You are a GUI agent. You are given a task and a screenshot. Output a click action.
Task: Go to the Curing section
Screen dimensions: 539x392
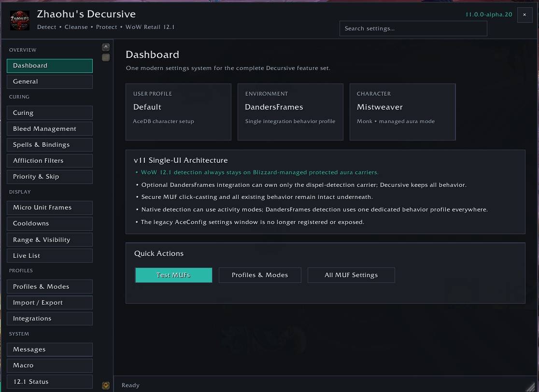pyautogui.click(x=49, y=112)
